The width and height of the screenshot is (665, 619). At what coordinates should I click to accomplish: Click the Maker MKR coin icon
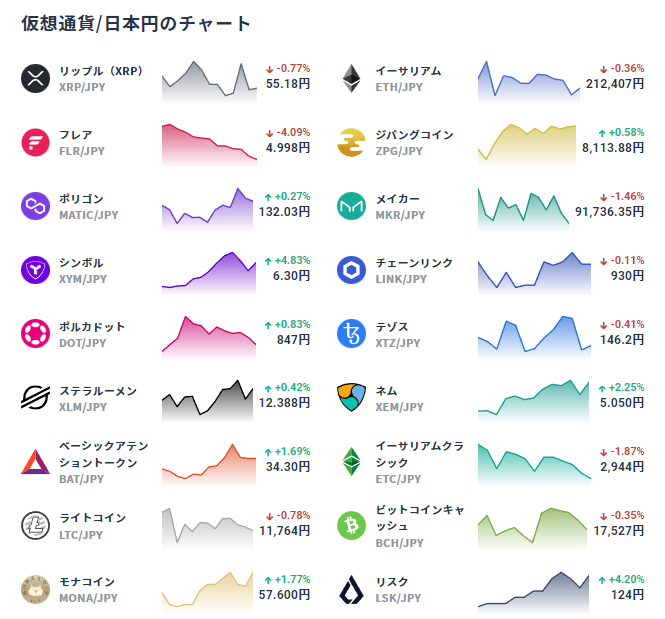352,206
